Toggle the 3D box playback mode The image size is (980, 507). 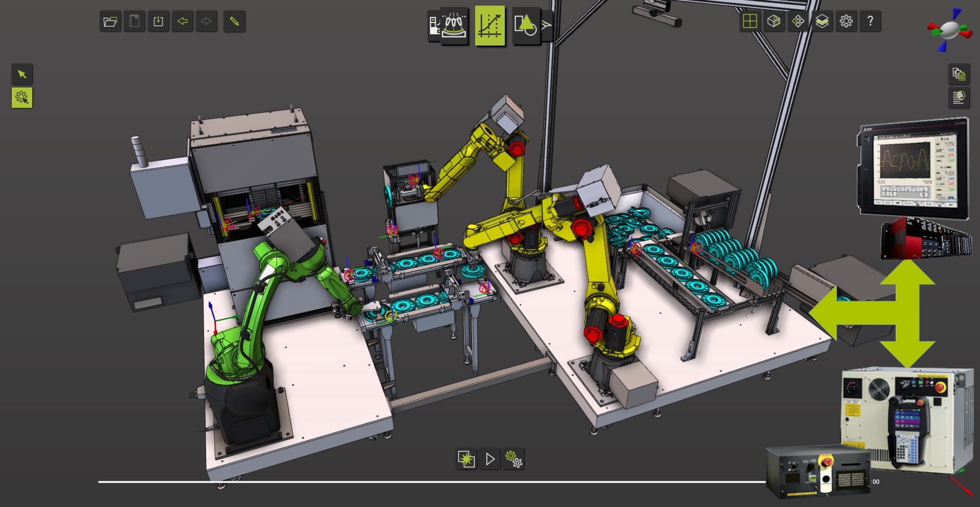click(774, 21)
